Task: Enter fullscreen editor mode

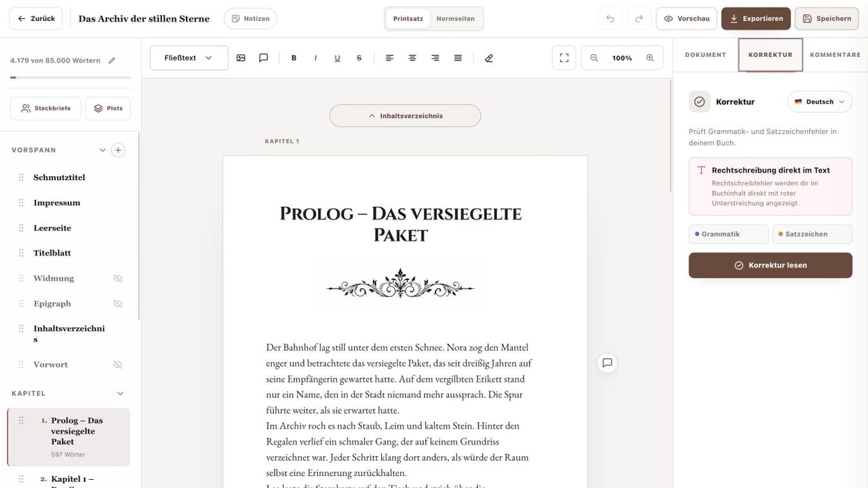Action: point(564,58)
